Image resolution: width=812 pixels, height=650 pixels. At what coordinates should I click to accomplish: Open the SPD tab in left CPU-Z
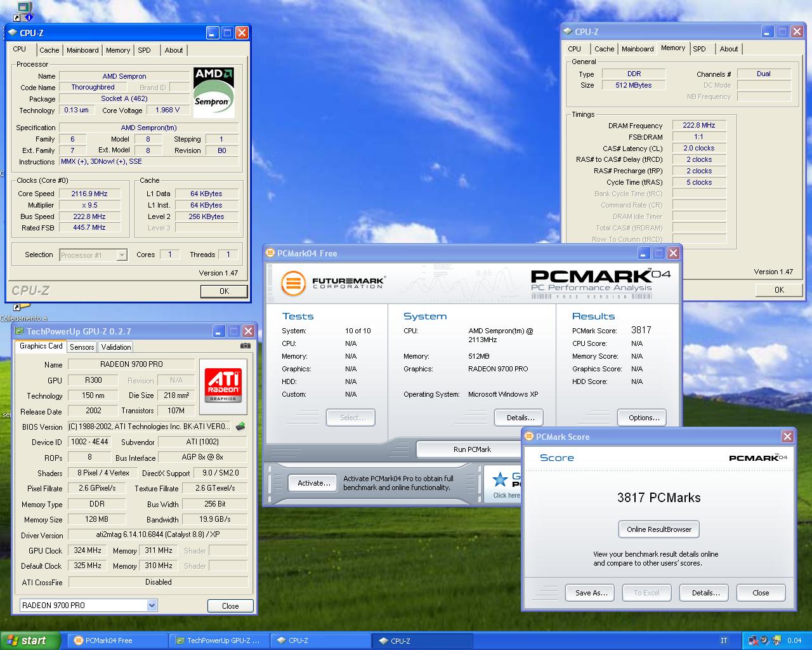145,50
